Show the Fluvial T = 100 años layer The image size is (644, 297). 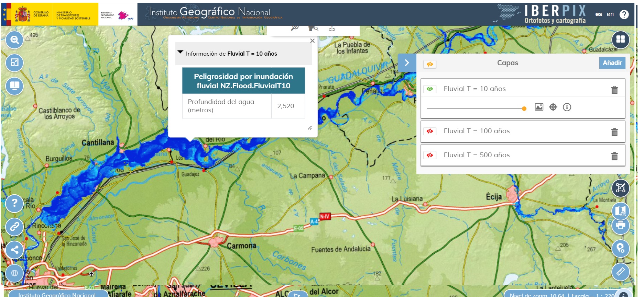[430, 131]
